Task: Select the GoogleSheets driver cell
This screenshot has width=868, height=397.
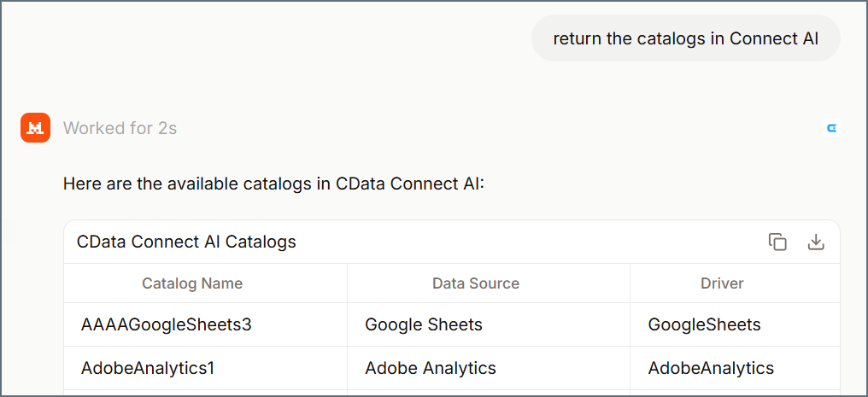Action: click(x=704, y=324)
